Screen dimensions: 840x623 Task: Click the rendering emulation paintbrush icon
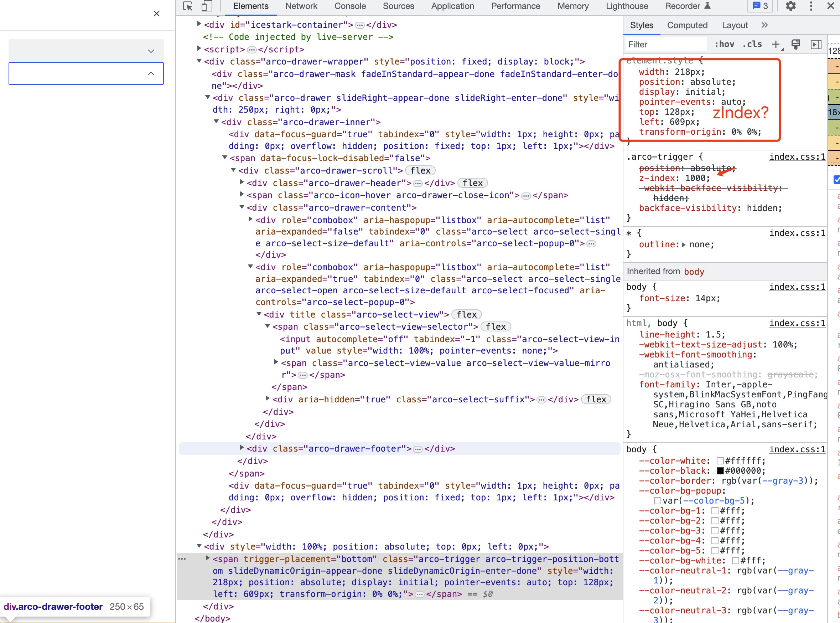(796, 44)
